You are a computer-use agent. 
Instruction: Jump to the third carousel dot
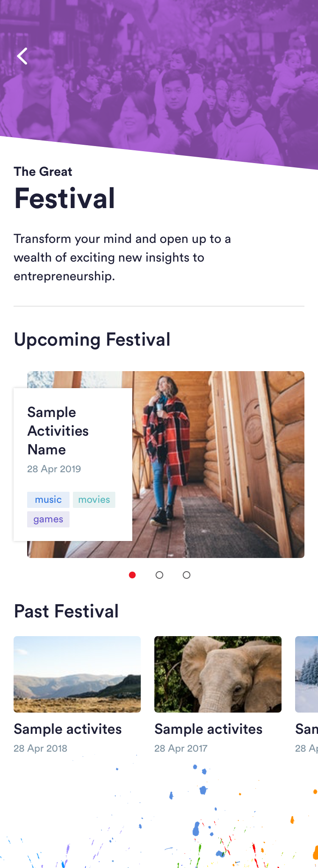click(x=187, y=575)
